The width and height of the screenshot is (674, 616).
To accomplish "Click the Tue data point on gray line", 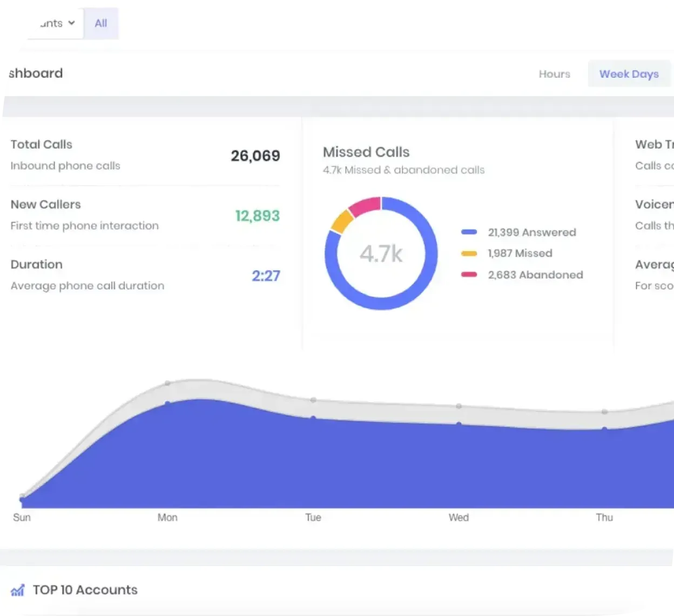I will pyautogui.click(x=313, y=400).
